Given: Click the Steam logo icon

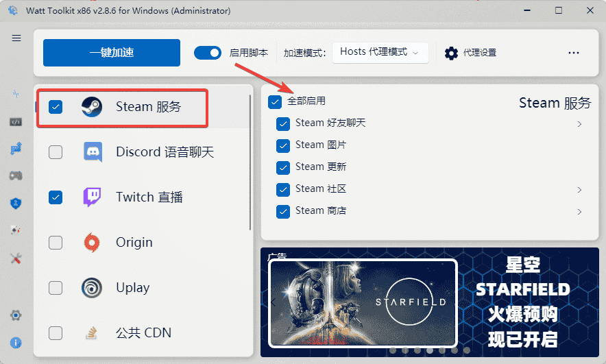Looking at the screenshot, I should point(92,107).
